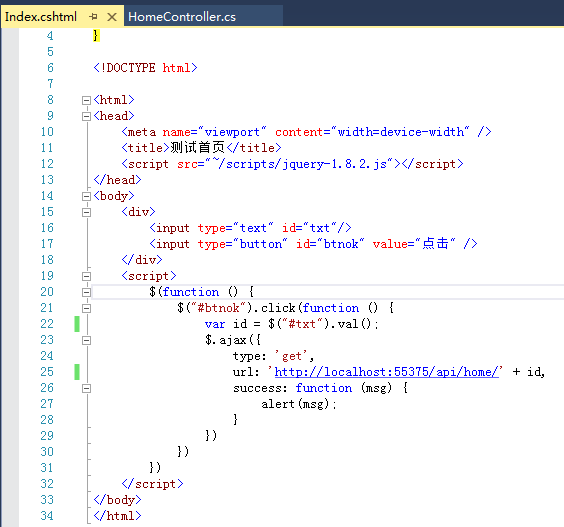Click line number 34 in the gutter
Screen dimensions: 564x527
[47, 515]
